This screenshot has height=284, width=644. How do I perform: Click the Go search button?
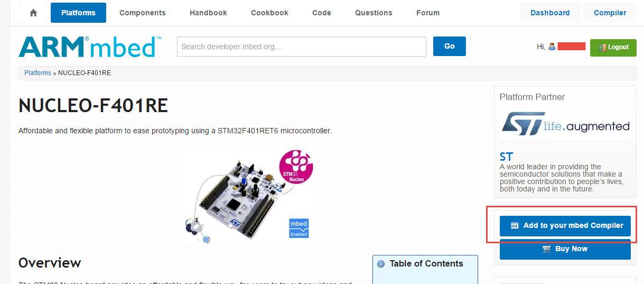[450, 47]
